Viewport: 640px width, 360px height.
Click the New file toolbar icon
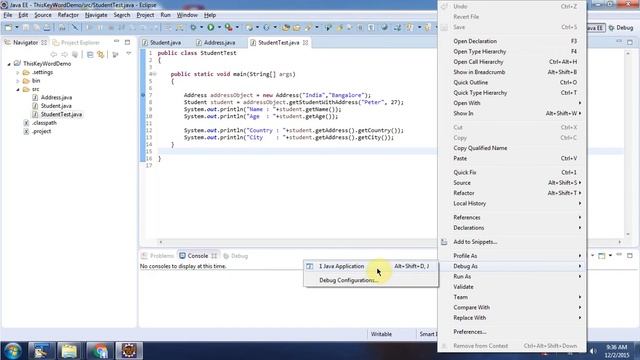click(8, 27)
